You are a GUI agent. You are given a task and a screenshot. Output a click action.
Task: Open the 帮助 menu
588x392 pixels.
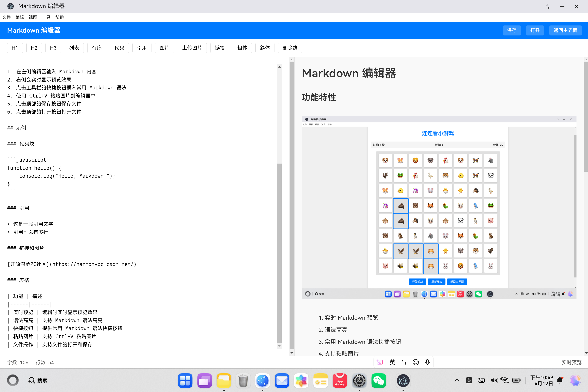59,17
